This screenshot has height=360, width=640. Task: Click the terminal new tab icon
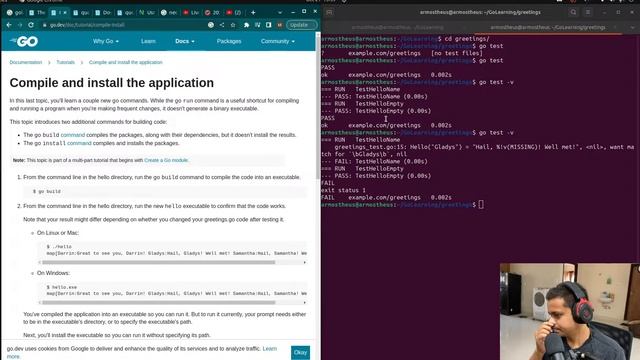pos(329,12)
